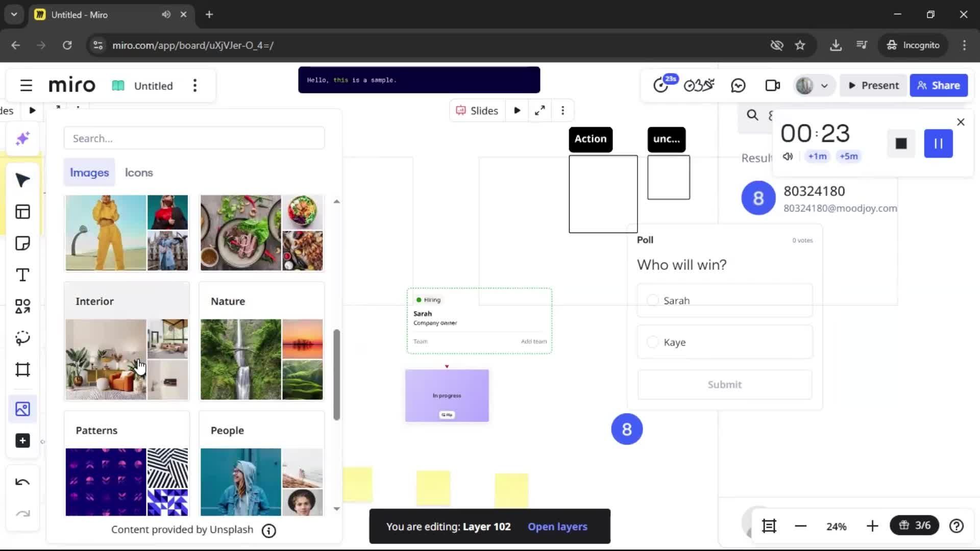Open the browser tab search dropdown

tap(14, 14)
